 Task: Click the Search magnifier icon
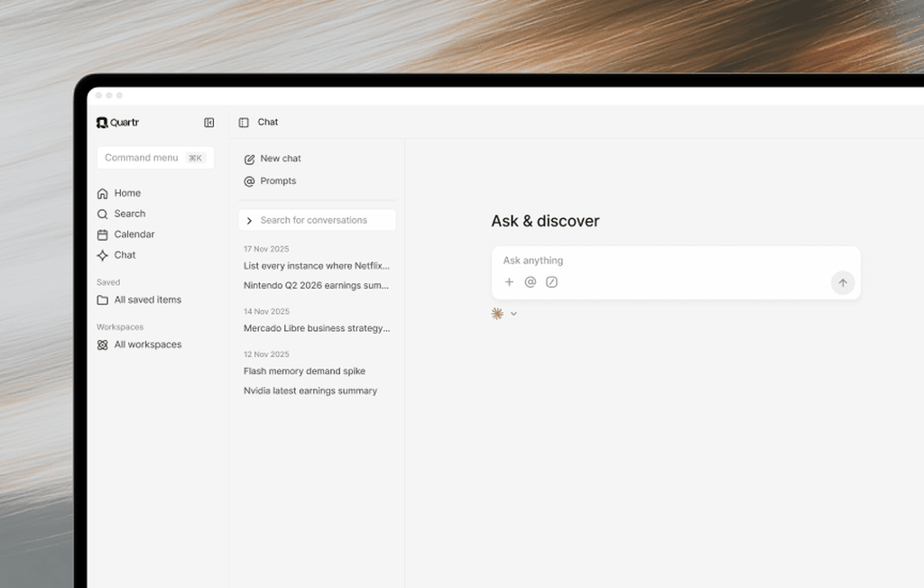tap(103, 214)
